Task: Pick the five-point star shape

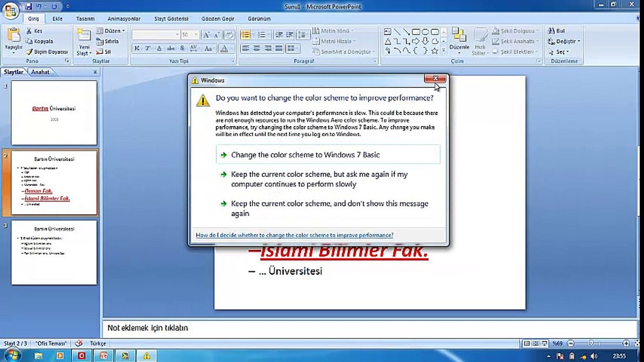Action: click(x=435, y=51)
